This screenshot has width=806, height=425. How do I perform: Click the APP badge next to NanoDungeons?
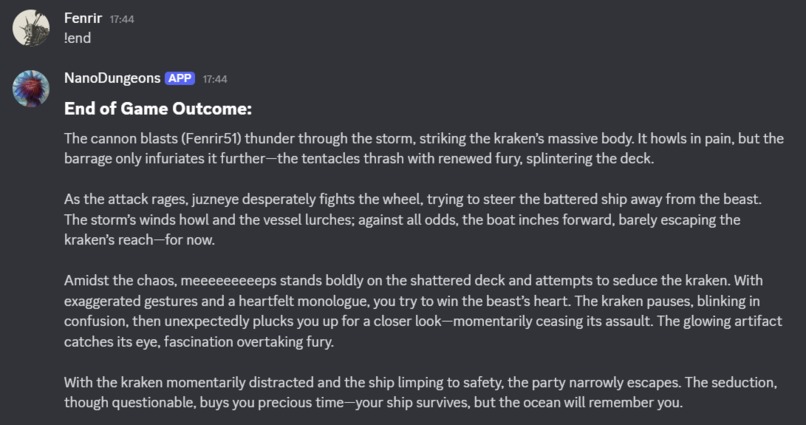(180, 78)
